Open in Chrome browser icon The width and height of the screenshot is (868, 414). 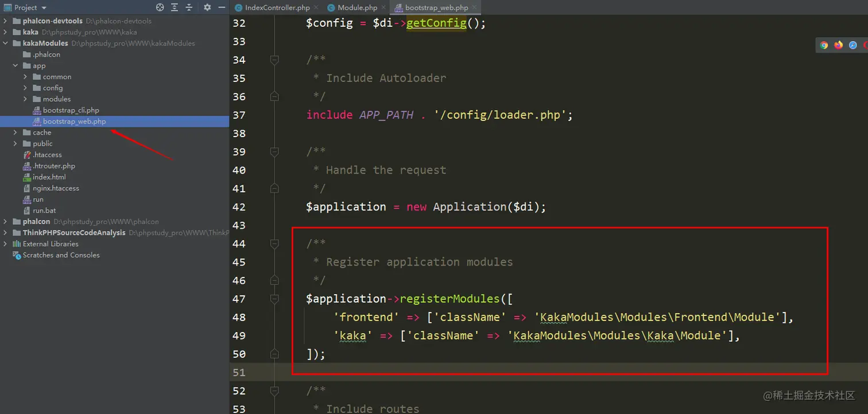[824, 45]
